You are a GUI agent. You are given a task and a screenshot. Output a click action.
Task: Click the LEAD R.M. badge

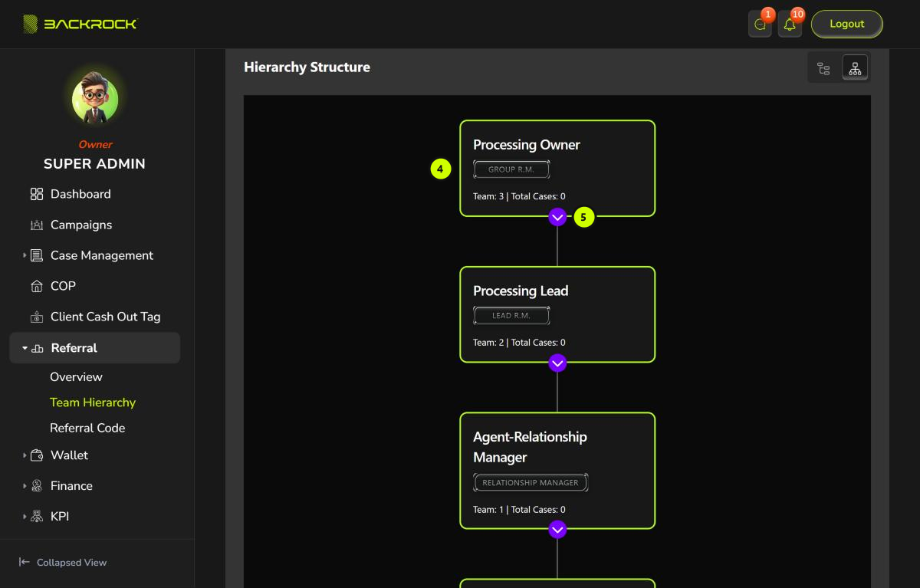(511, 315)
